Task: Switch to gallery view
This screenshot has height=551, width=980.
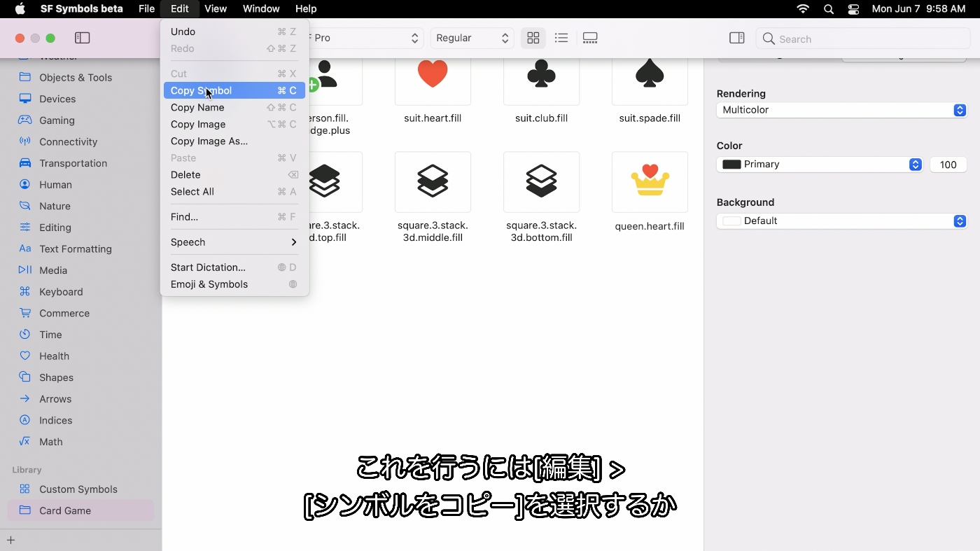Action: click(590, 38)
